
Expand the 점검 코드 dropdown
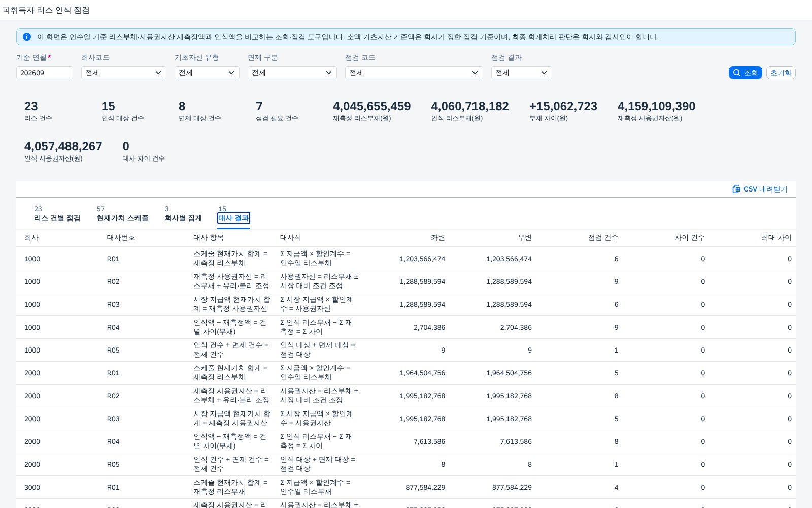click(414, 73)
